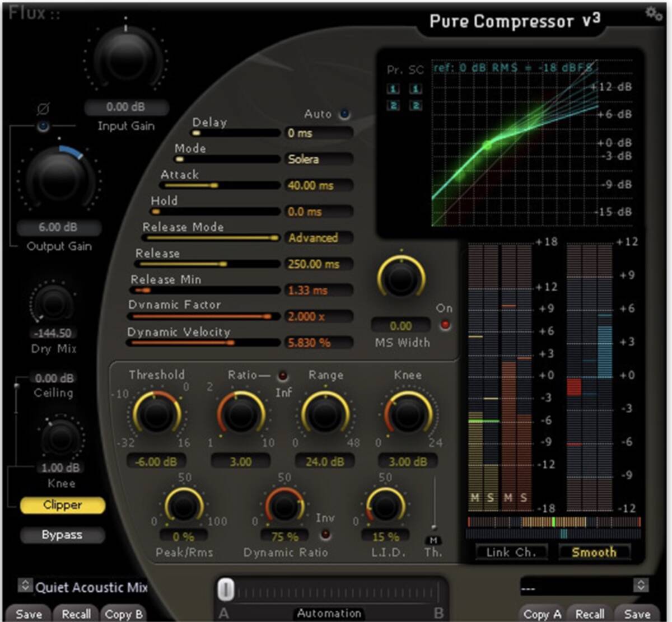The height and width of the screenshot is (622, 672).
Task: Click the Attack slider
Action: click(x=220, y=185)
